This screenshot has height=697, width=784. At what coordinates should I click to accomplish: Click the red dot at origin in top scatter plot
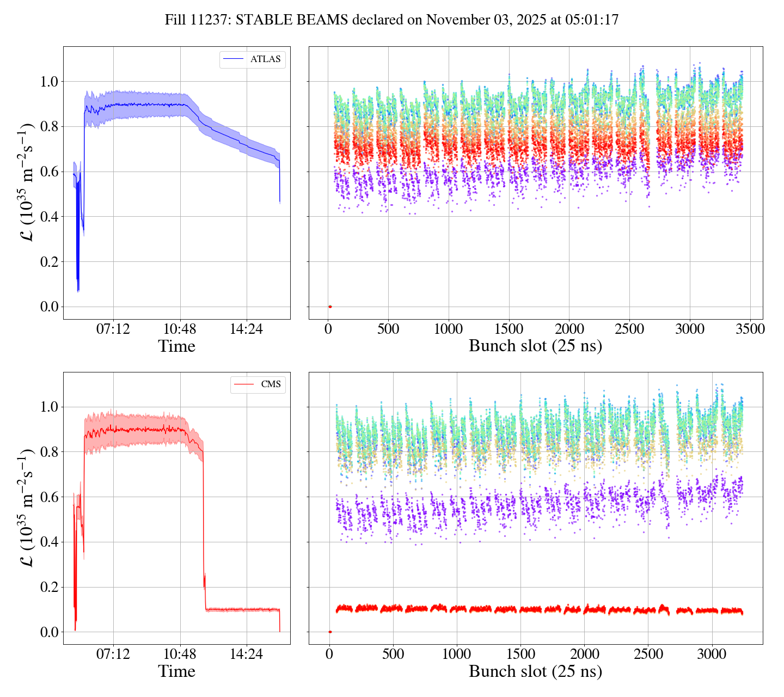(330, 307)
